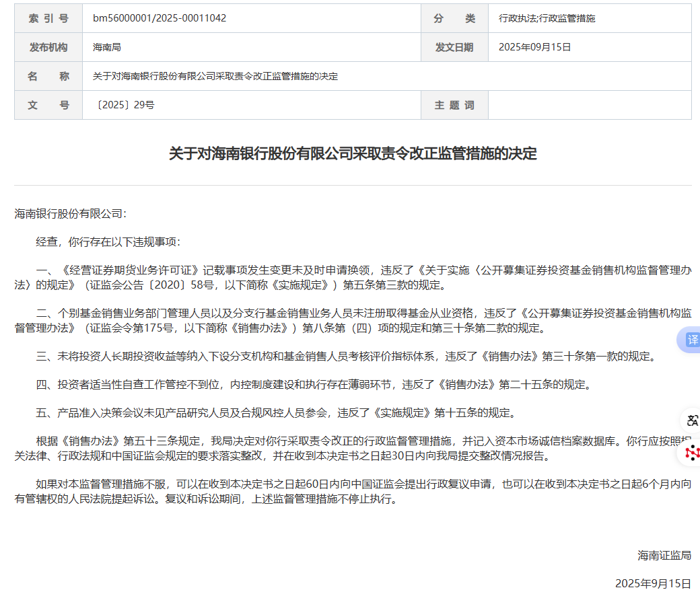
Task: Click the paragraph starting with 一、《经营证券期货业务许可证》
Action: pos(353,277)
